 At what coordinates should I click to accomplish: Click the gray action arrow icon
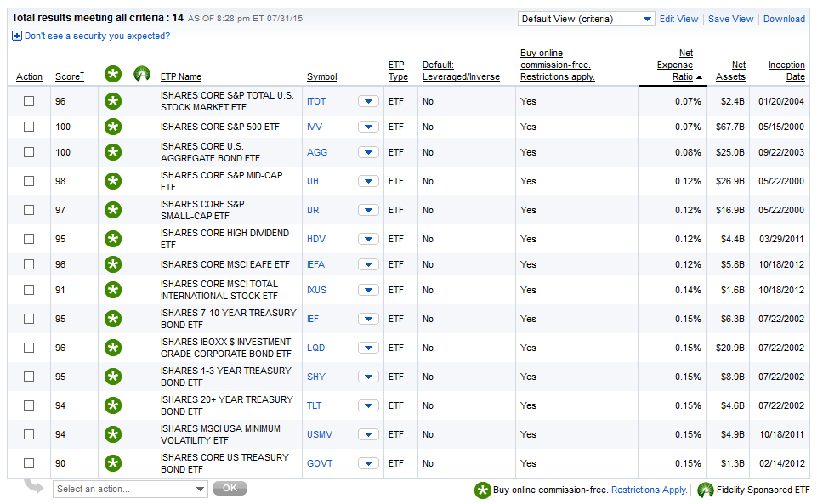click(34, 485)
